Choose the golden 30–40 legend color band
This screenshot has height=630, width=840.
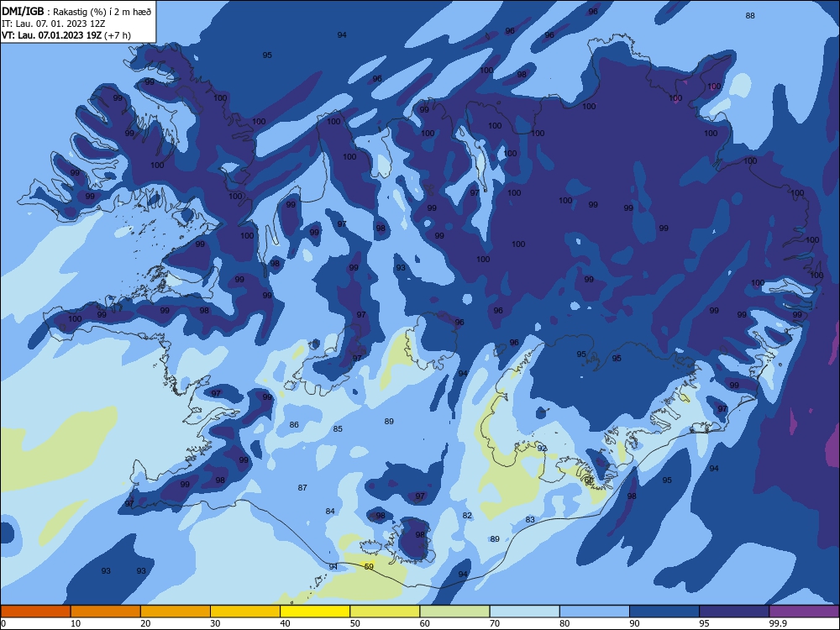point(245,612)
